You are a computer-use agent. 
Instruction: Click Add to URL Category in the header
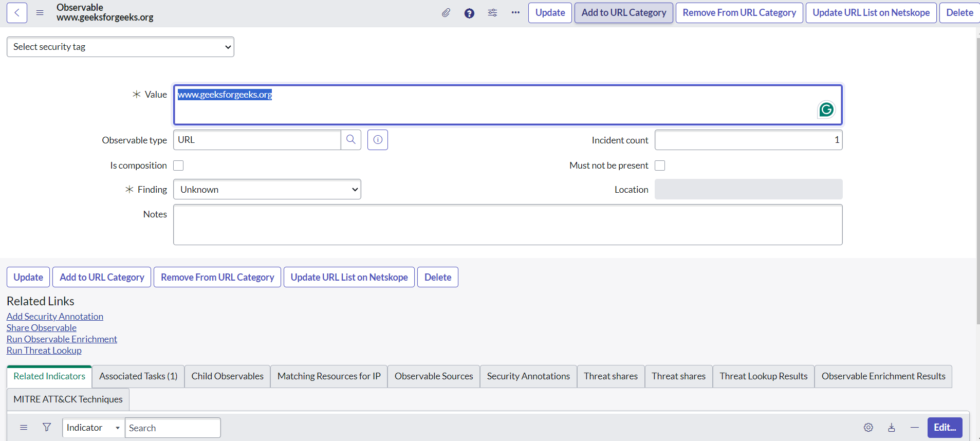coord(624,13)
